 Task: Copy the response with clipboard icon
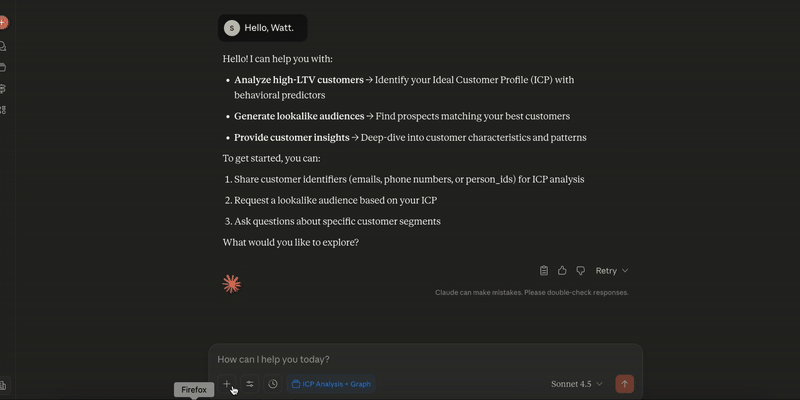click(x=544, y=271)
